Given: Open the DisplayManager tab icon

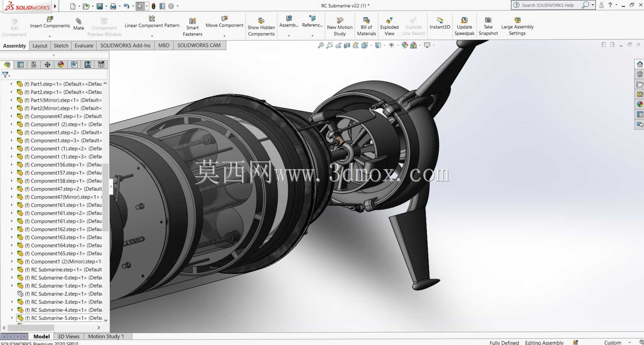Looking at the screenshot, I should pyautogui.click(x=61, y=65).
